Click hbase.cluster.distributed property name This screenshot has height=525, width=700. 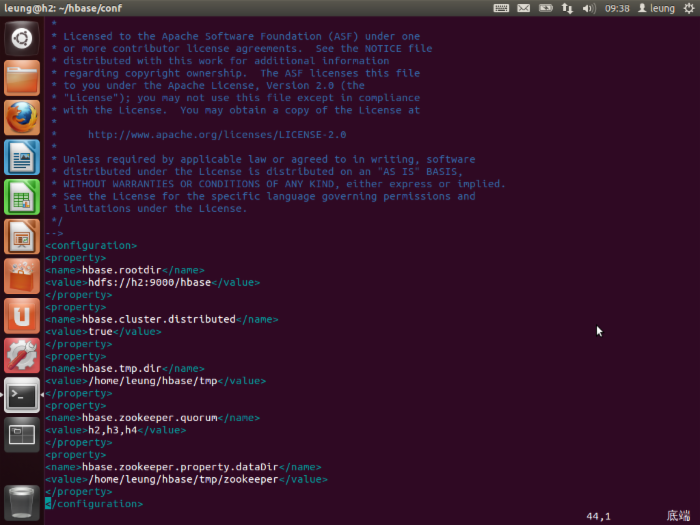click(158, 319)
